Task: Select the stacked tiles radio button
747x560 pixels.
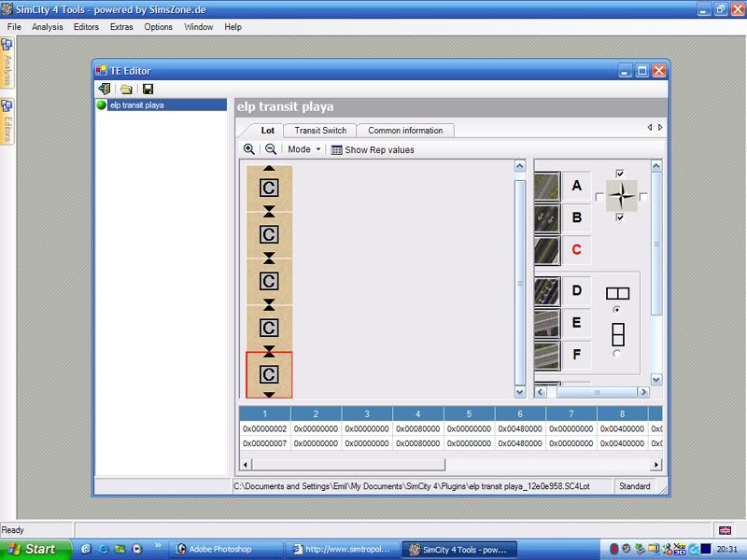Action: pos(617,354)
